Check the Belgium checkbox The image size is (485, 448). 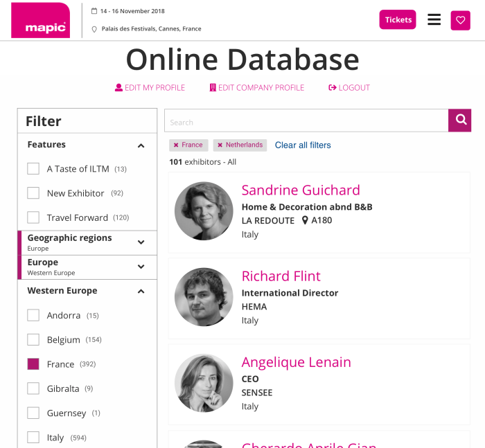click(33, 340)
